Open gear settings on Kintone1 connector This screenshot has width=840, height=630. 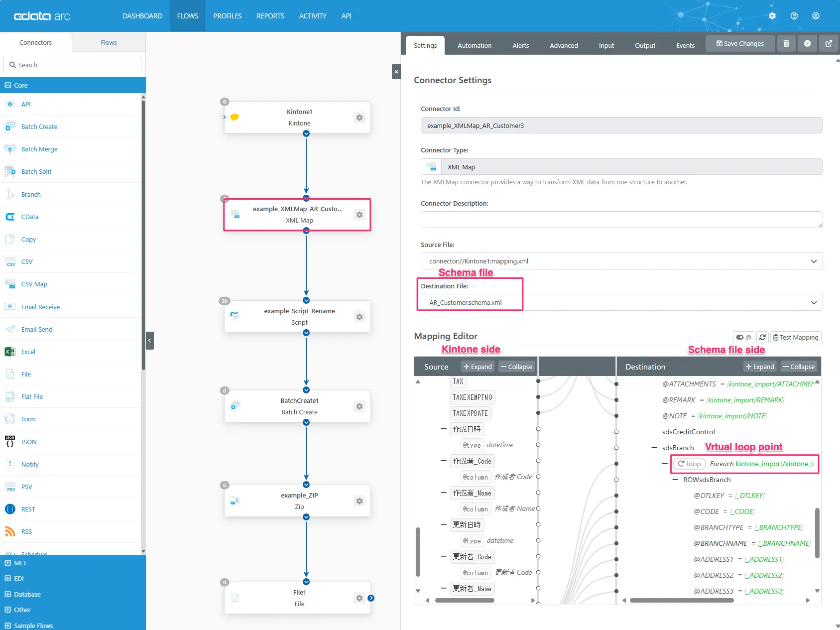[x=360, y=118]
